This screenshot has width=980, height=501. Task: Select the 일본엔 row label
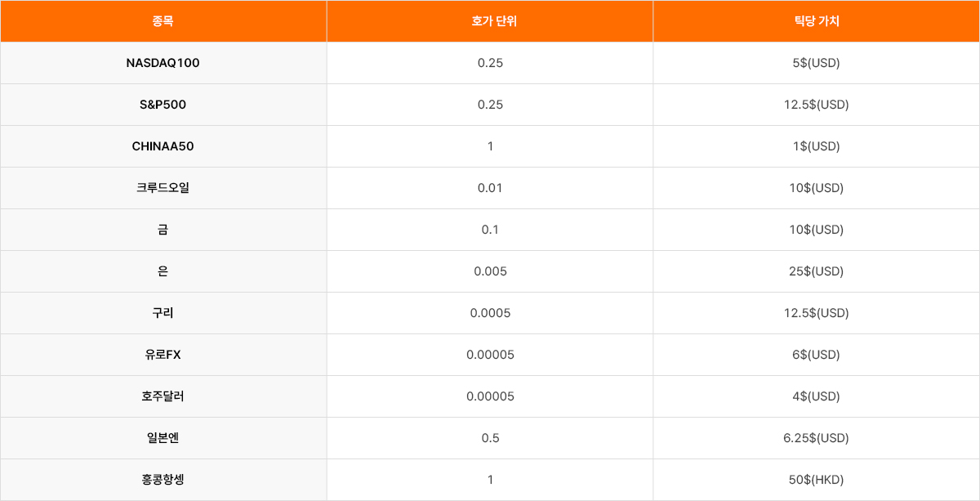163,438
